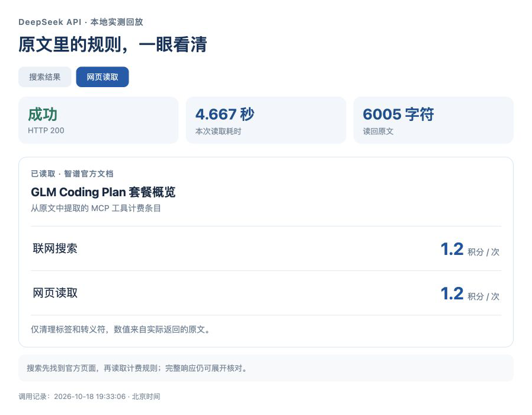532x415 pixels.
Task: Click the 网页读取 row label in the list
Action: click(x=55, y=293)
